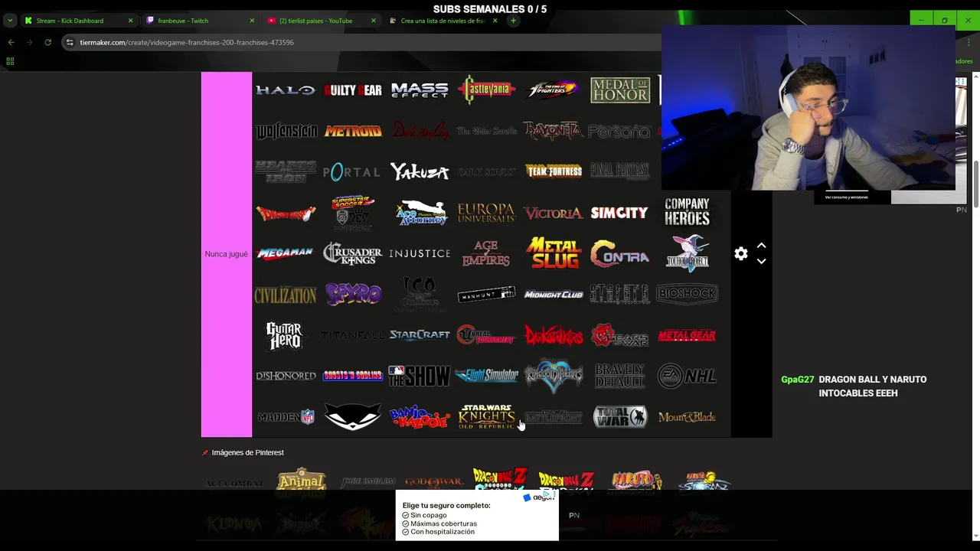Screen dimensions: 980x551
Task: Choose the Banjo-Kazooie logo
Action: point(420,417)
